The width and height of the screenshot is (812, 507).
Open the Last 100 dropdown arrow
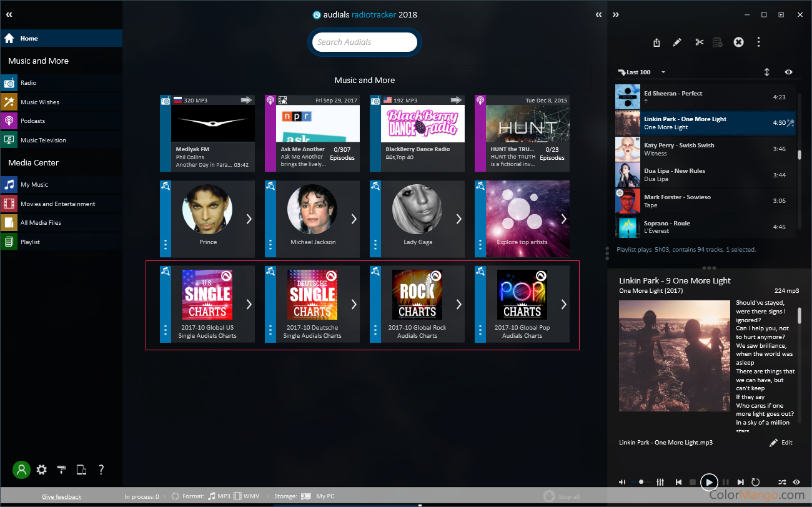tap(663, 72)
